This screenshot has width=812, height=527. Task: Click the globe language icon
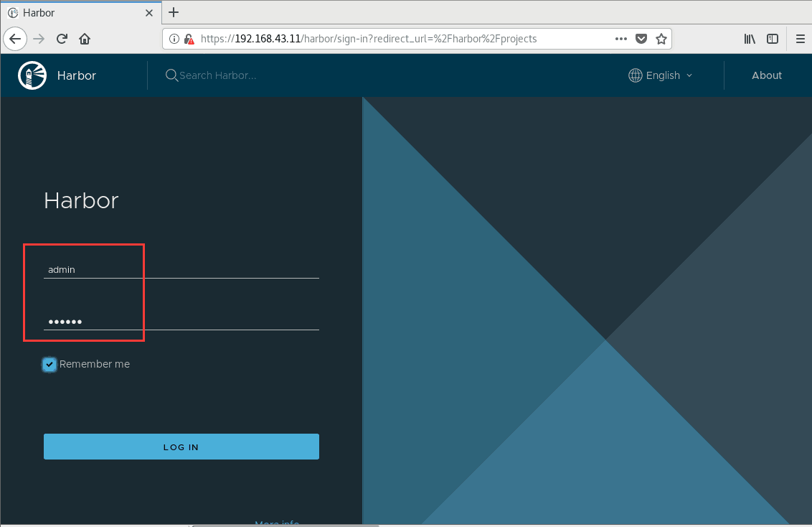[x=636, y=75]
